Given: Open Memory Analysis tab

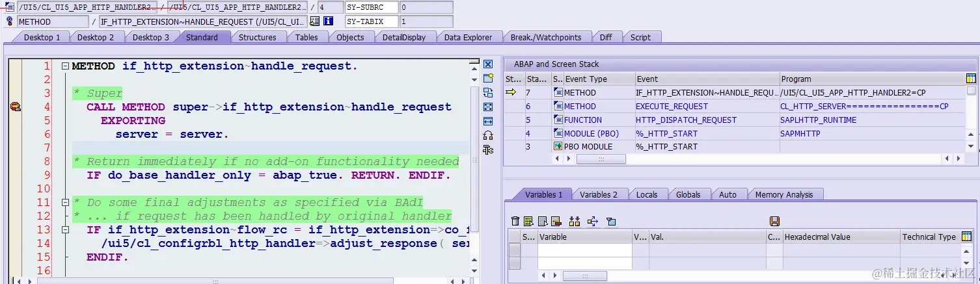Looking at the screenshot, I should [783, 194].
